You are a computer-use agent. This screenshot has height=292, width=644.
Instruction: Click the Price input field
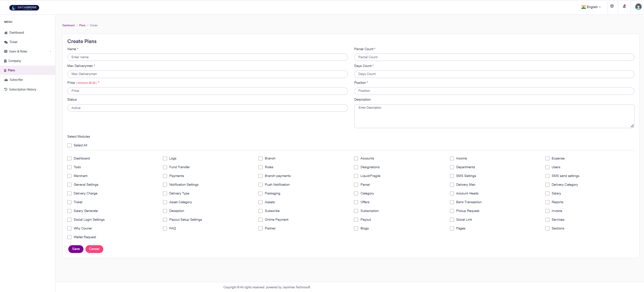207,91
